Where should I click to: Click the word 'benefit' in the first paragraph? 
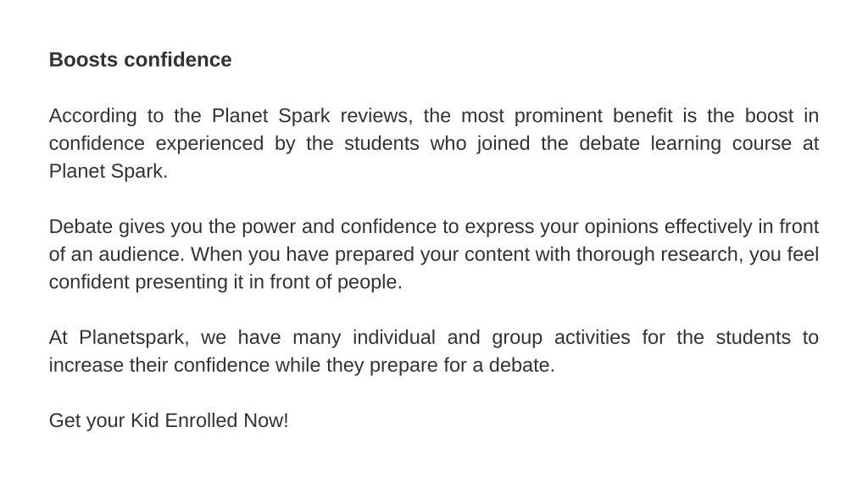(643, 115)
